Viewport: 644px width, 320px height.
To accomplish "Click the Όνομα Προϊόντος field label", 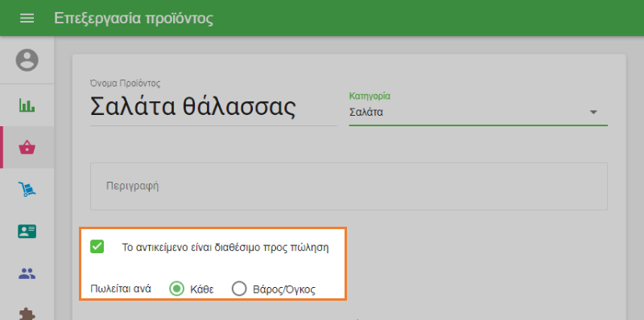I will coord(126,84).
